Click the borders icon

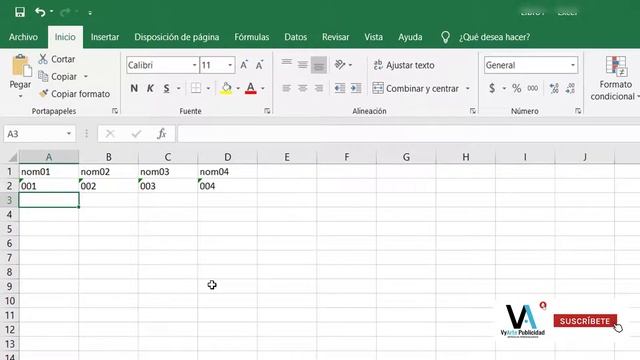tap(196, 88)
